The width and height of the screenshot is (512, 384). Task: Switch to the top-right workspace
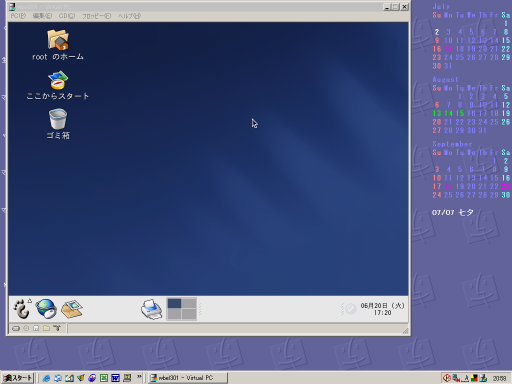coord(189,303)
